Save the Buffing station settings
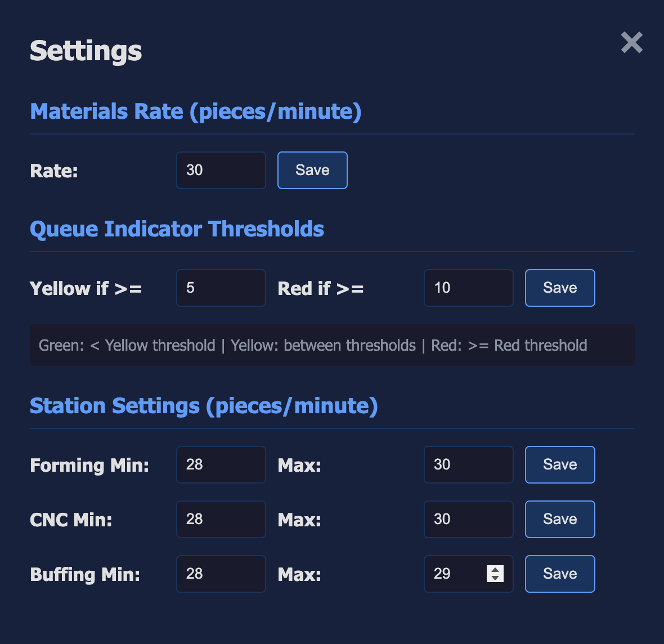This screenshot has height=644, width=664. (x=560, y=574)
